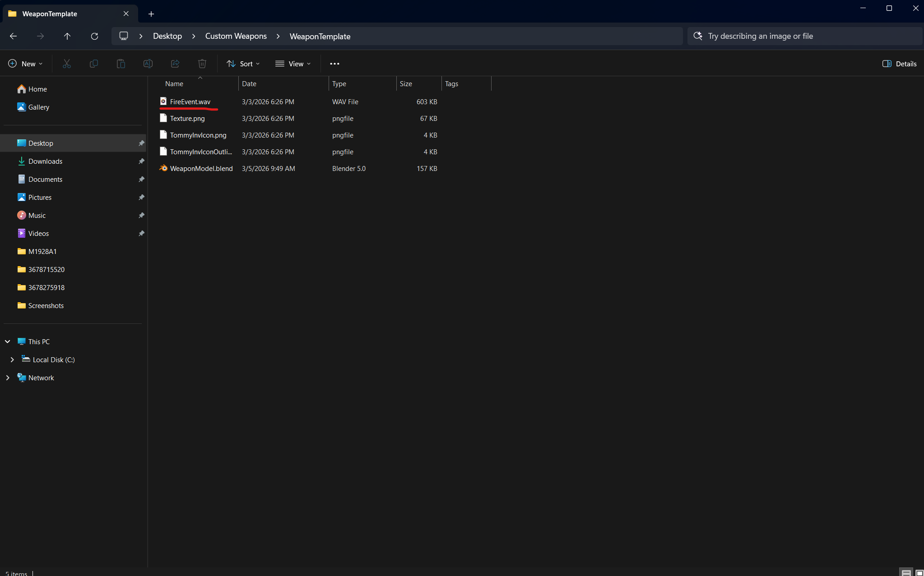Viewport: 924px width, 576px height.
Task: Go up one folder level
Action: tap(67, 36)
